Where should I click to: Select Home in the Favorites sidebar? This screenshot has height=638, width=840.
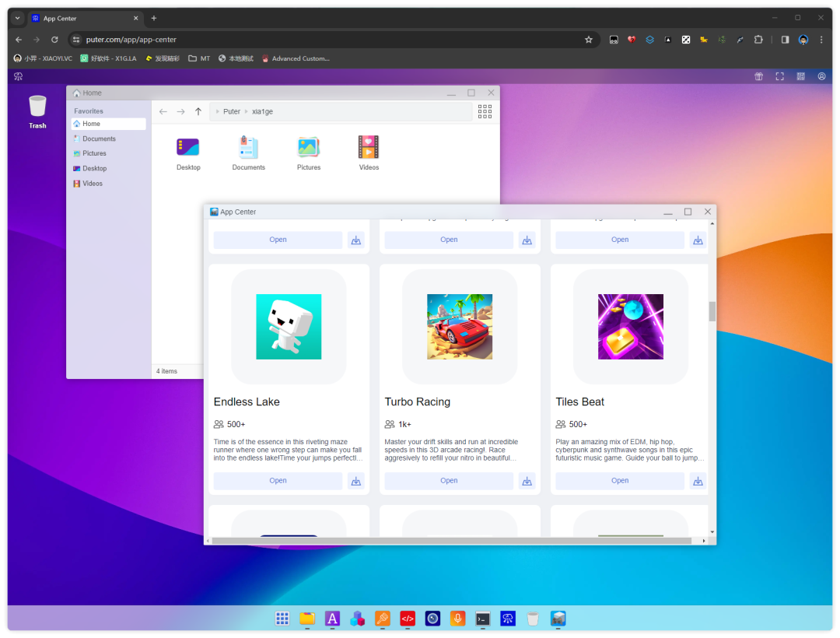pyautogui.click(x=108, y=124)
